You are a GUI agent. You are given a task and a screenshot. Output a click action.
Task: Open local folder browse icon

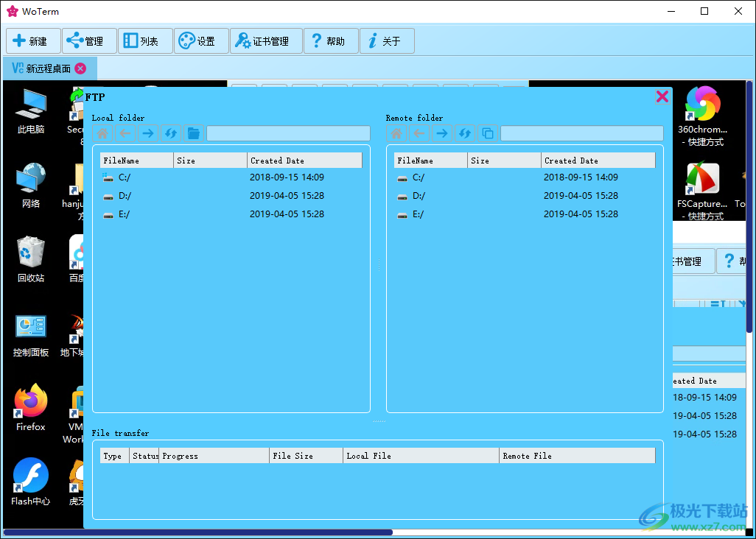pyautogui.click(x=193, y=133)
